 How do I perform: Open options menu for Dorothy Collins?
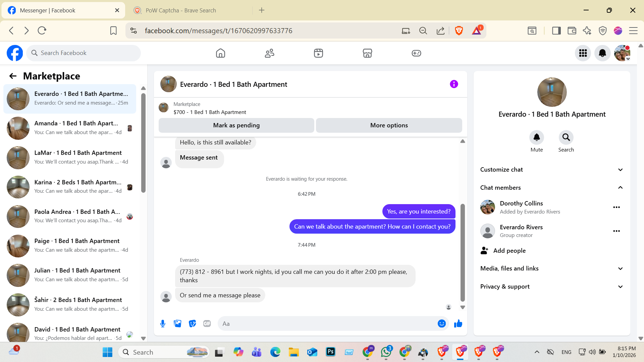point(616,207)
